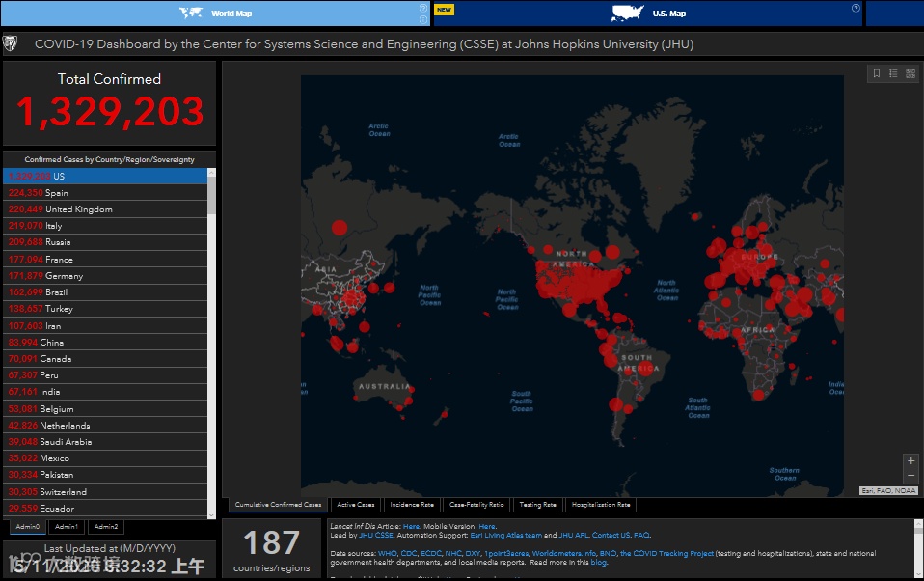
Task: Open the CDC data source link
Action: 408,554
